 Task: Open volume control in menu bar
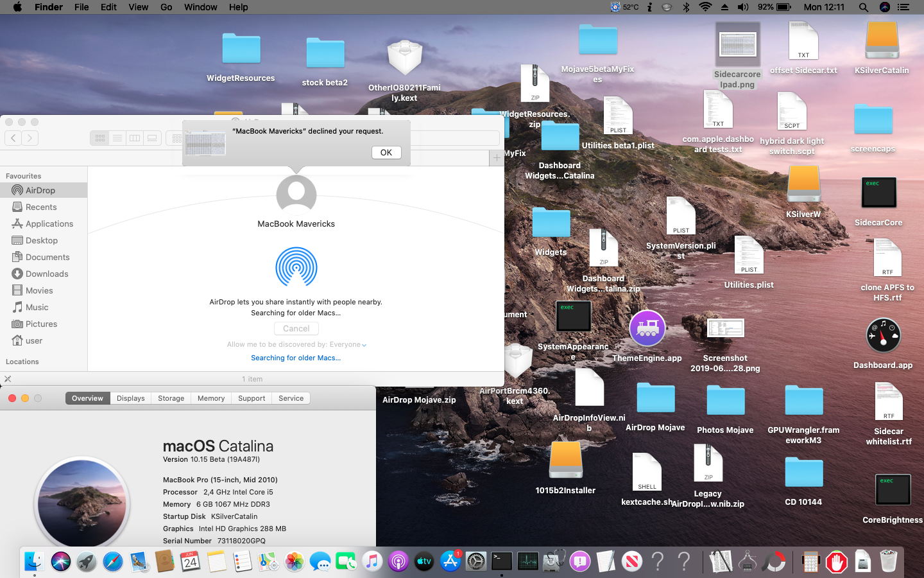click(743, 7)
